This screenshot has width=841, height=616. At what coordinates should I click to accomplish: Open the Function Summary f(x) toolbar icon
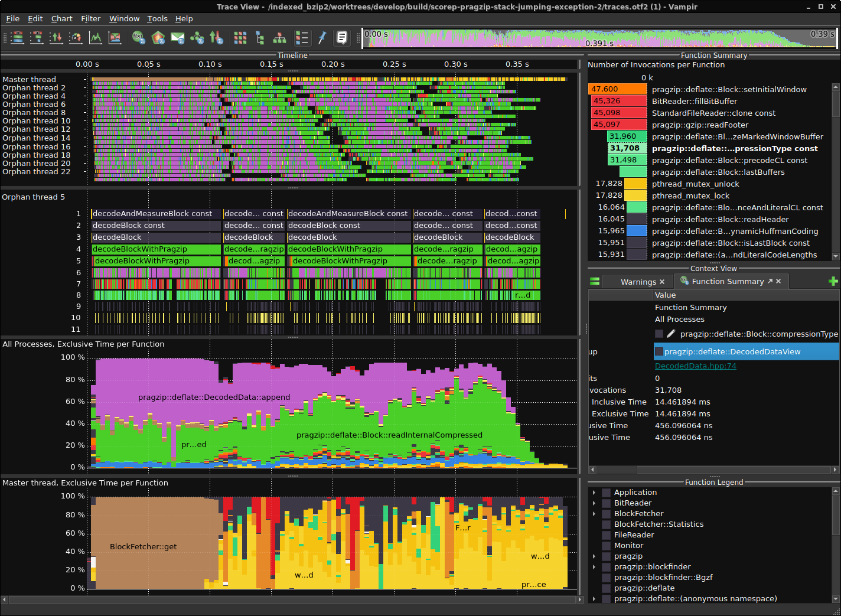click(139, 38)
